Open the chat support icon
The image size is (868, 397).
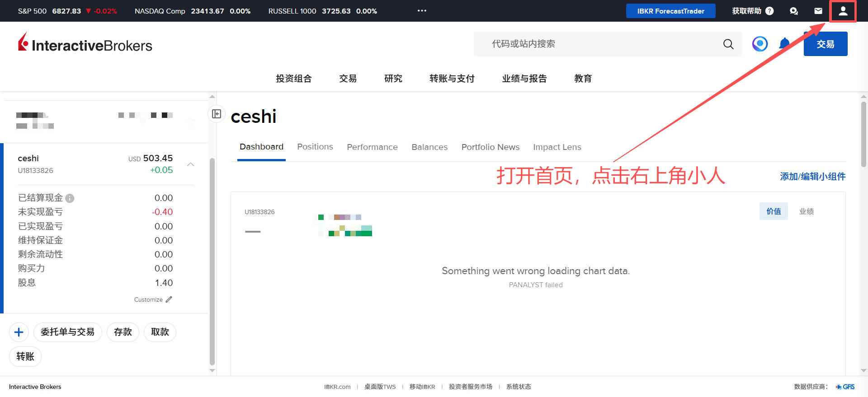[794, 11]
